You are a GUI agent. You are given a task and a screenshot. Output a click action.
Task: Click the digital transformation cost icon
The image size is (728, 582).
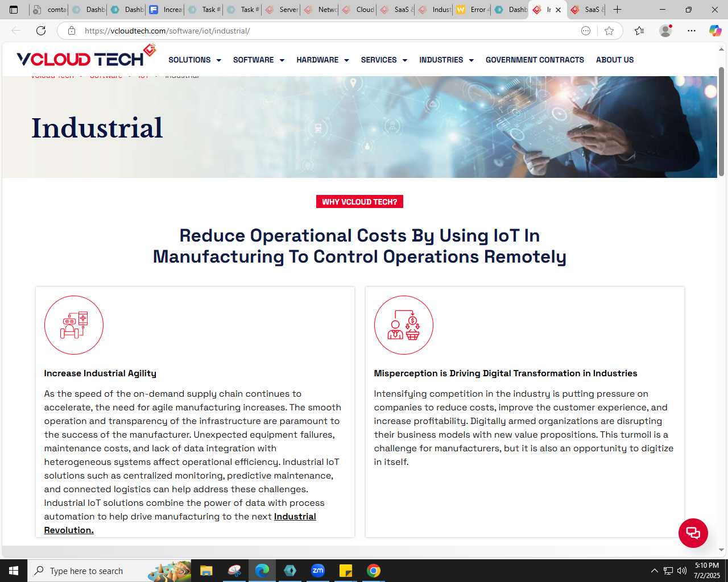tap(404, 325)
